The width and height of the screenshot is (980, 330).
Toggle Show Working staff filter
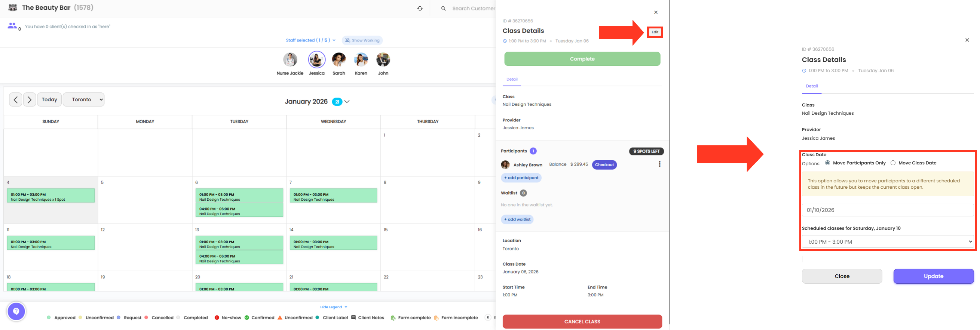click(362, 40)
